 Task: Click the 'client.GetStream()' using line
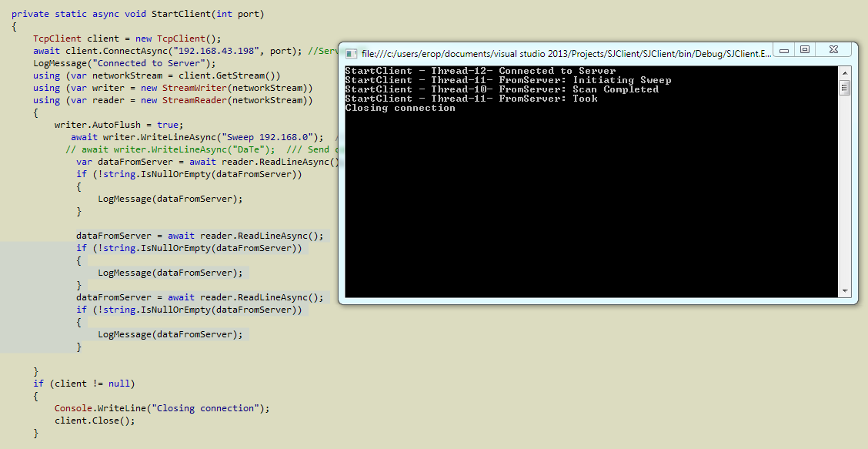pos(157,75)
